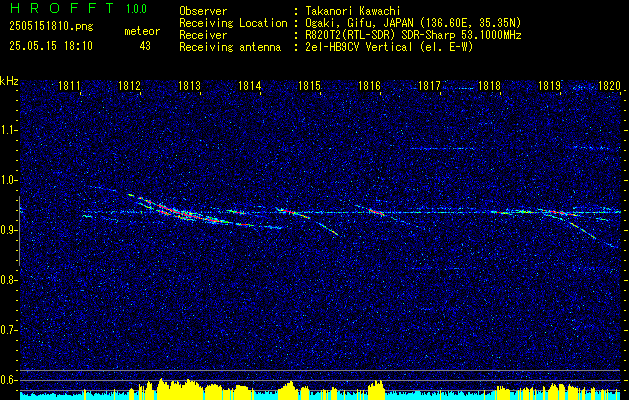This screenshot has width=629, height=400.
Task: Click the 1816 time marker
Action: (x=369, y=85)
